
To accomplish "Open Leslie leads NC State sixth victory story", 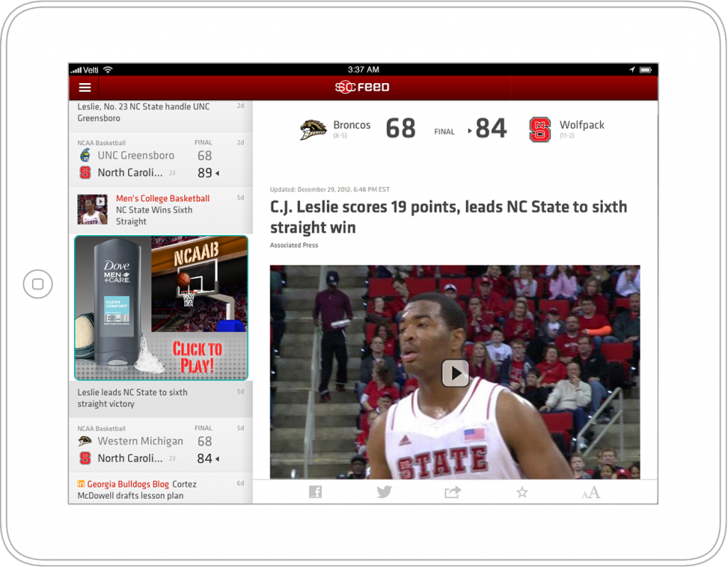I will (161, 398).
